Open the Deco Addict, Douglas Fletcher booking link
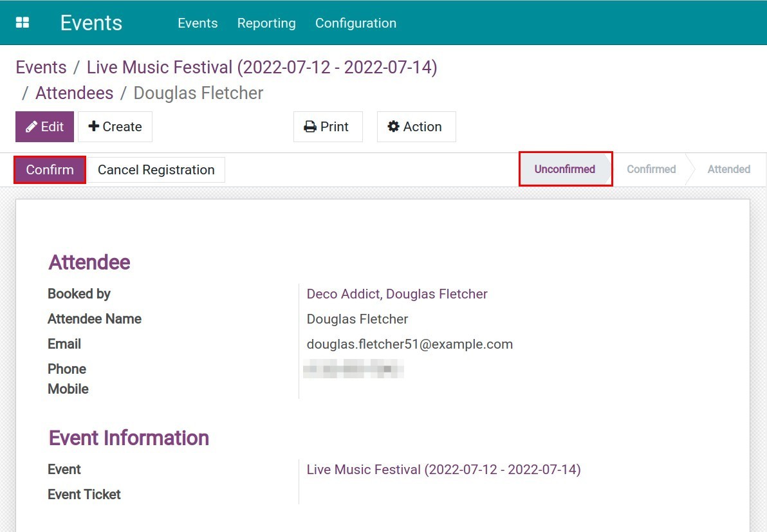The height and width of the screenshot is (532, 767). [x=397, y=294]
